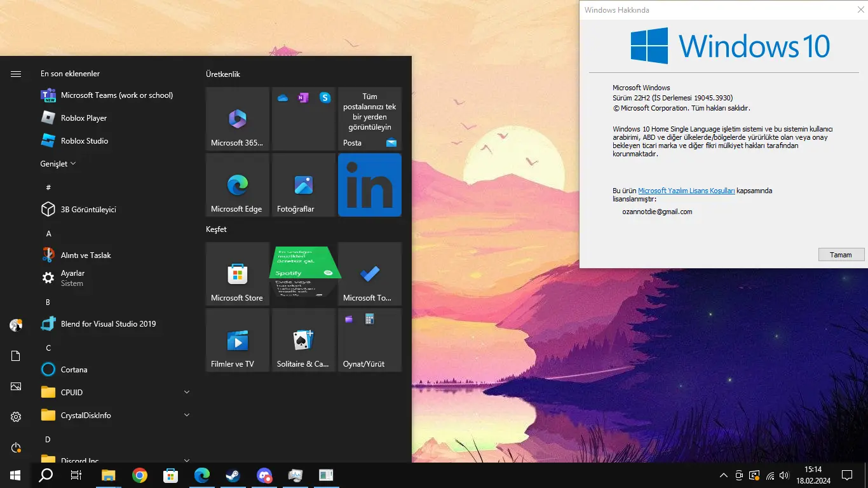Switch to Steam on the taskbar
Viewport: 868px width, 488px height.
233,475
